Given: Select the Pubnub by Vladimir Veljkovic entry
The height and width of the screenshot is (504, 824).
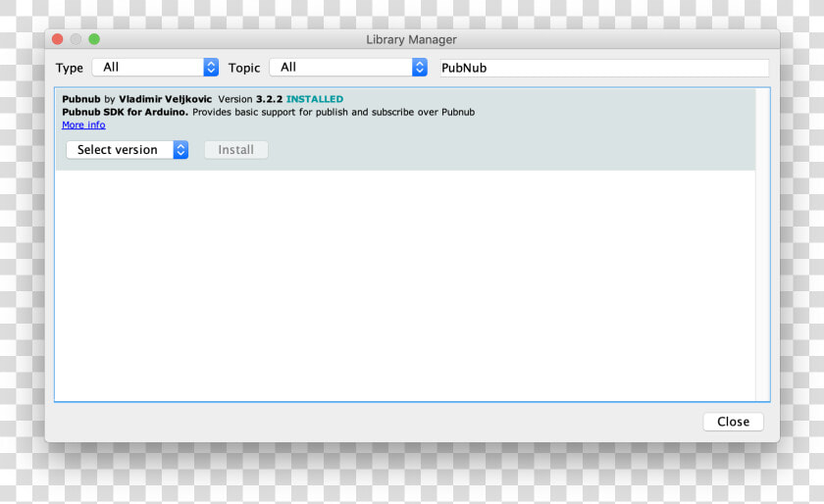Looking at the screenshot, I should click(405, 129).
